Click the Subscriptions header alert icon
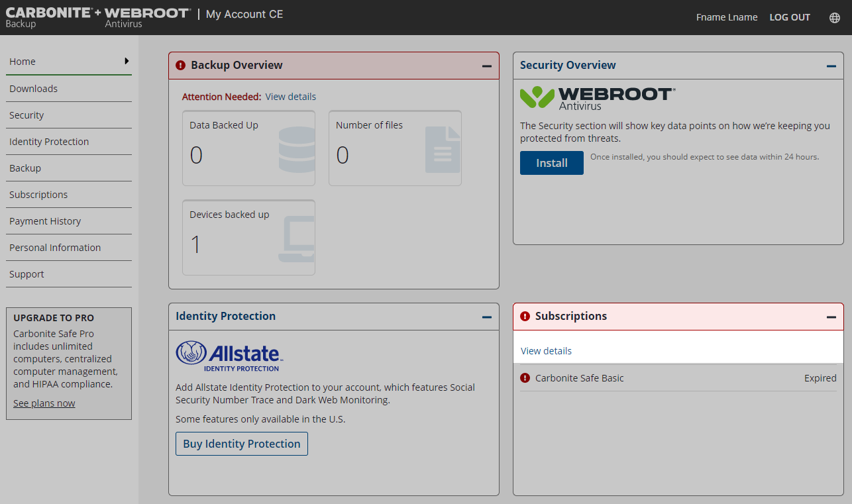The image size is (852, 504). coord(525,317)
